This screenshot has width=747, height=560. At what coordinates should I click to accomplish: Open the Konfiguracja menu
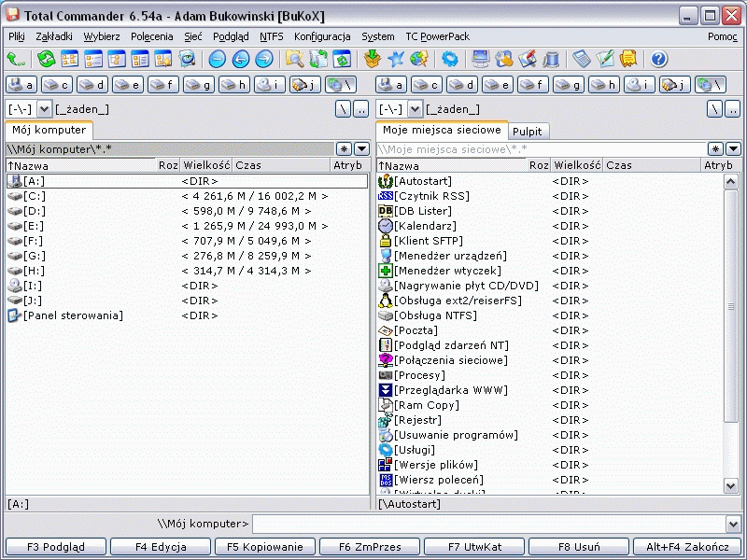click(322, 36)
